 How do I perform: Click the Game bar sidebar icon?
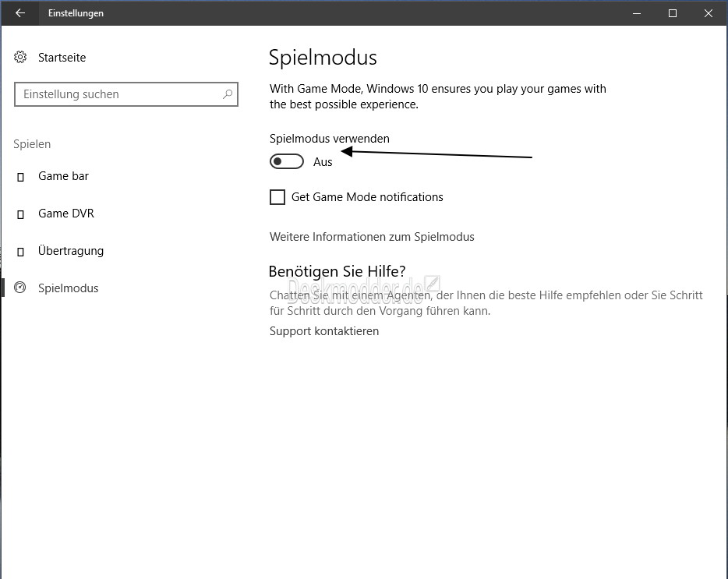(x=20, y=177)
